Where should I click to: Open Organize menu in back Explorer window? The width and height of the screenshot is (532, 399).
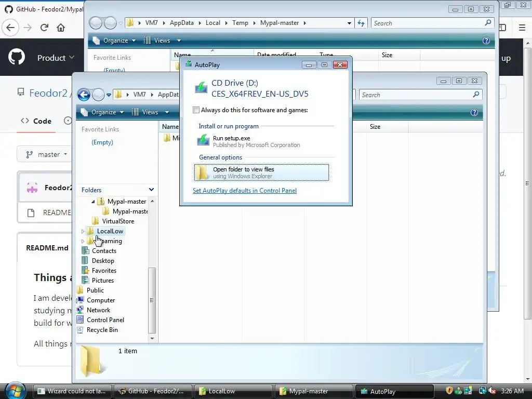tap(115, 41)
